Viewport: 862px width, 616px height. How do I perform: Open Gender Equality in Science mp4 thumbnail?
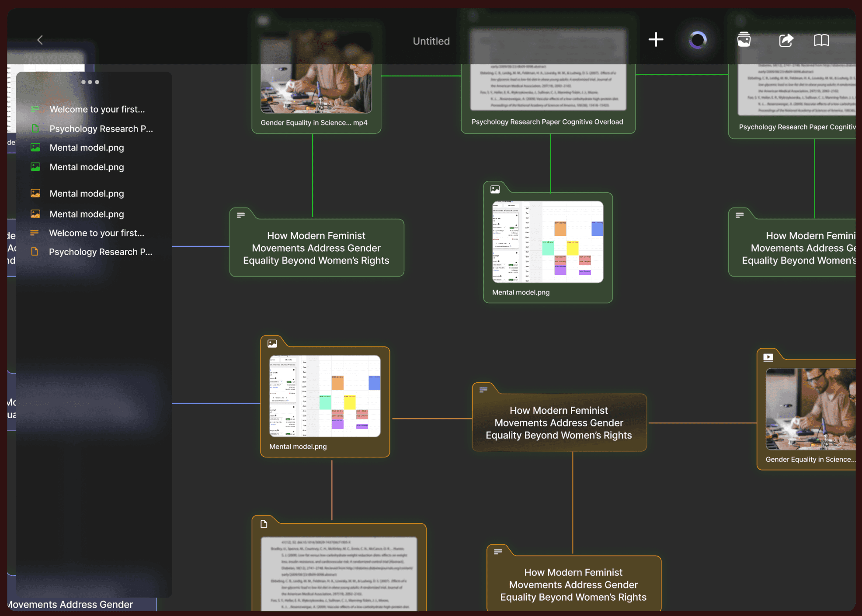(x=316, y=87)
